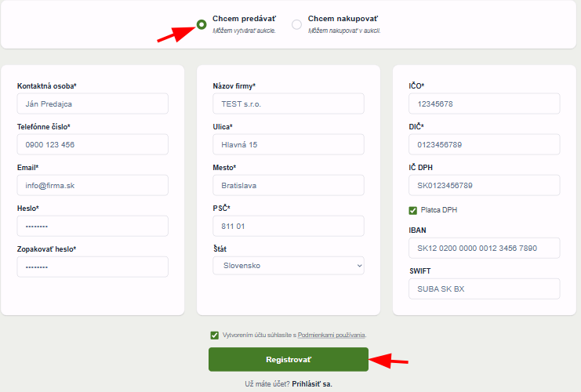Select the Ulica street field
This screenshot has height=392, width=581.
pyautogui.click(x=288, y=144)
